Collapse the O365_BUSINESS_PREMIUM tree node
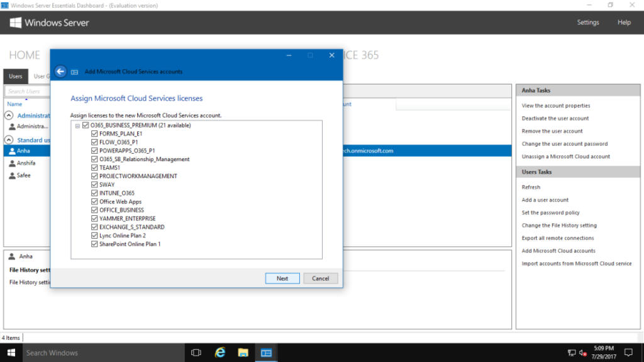 click(x=77, y=126)
